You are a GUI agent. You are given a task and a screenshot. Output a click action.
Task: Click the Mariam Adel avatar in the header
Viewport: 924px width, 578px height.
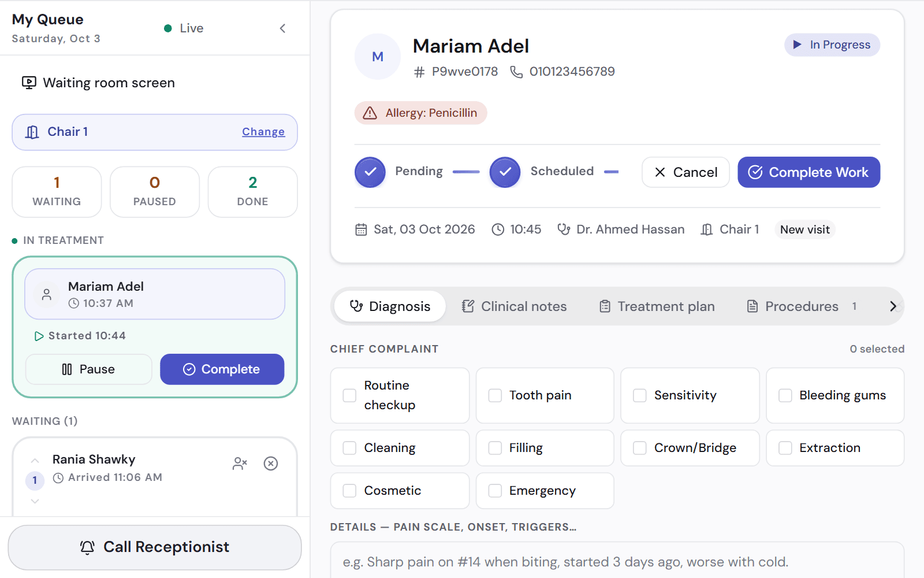coord(378,57)
